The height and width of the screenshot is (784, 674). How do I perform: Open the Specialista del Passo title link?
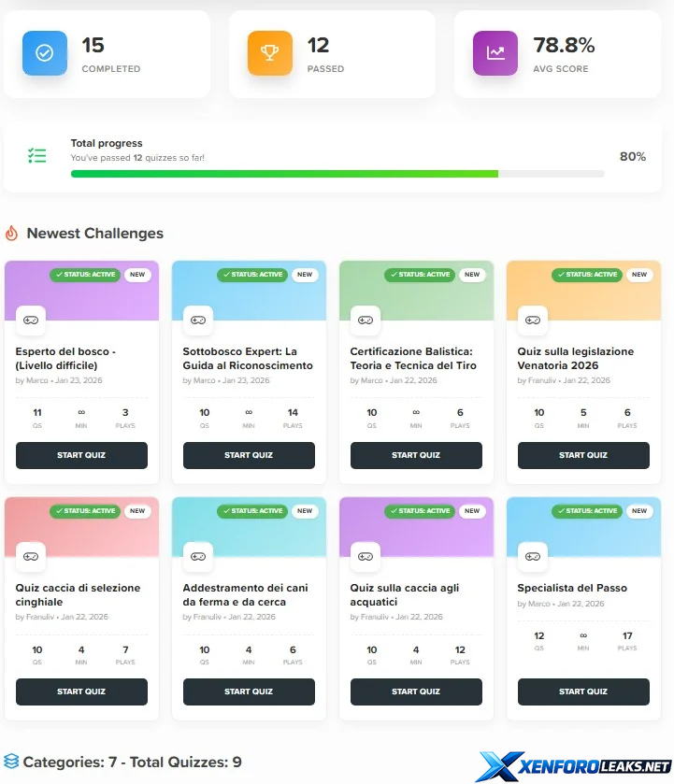[x=572, y=588]
